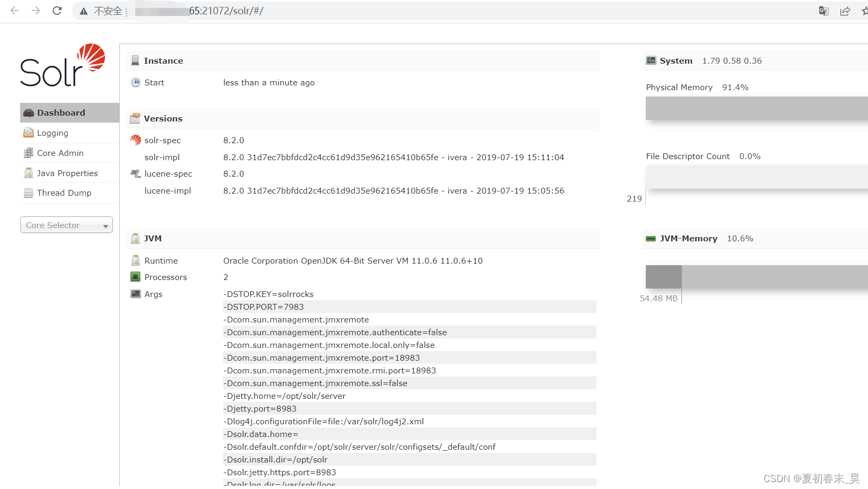The height and width of the screenshot is (489, 868).
Task: Click the Physical Memory usage bar
Action: pos(757,108)
